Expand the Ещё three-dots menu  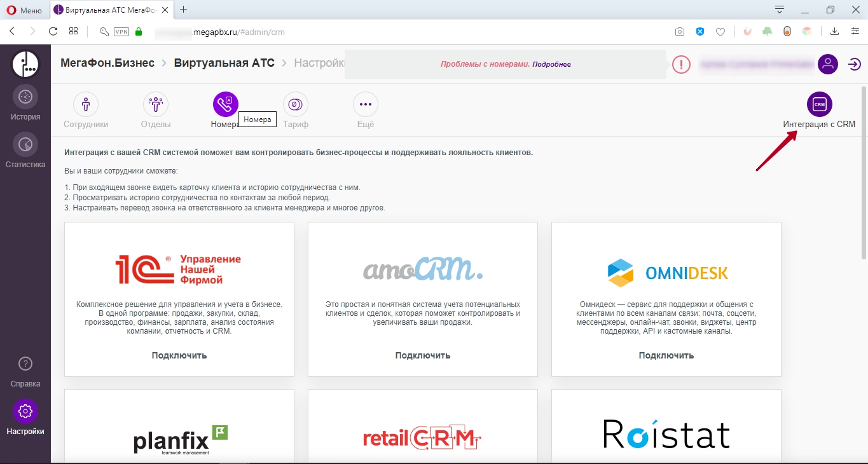(366, 104)
